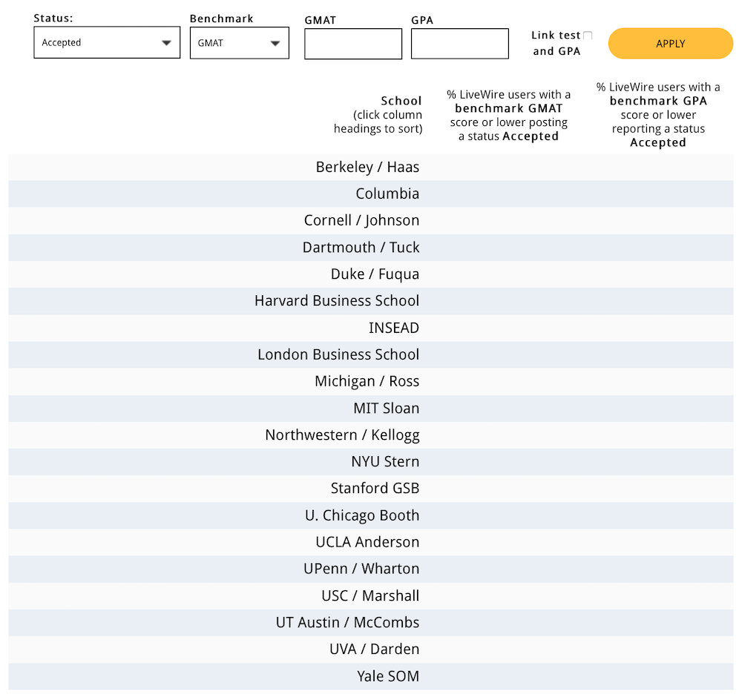Select the MIT Sloan row
The image size is (742, 700).
tap(386, 409)
